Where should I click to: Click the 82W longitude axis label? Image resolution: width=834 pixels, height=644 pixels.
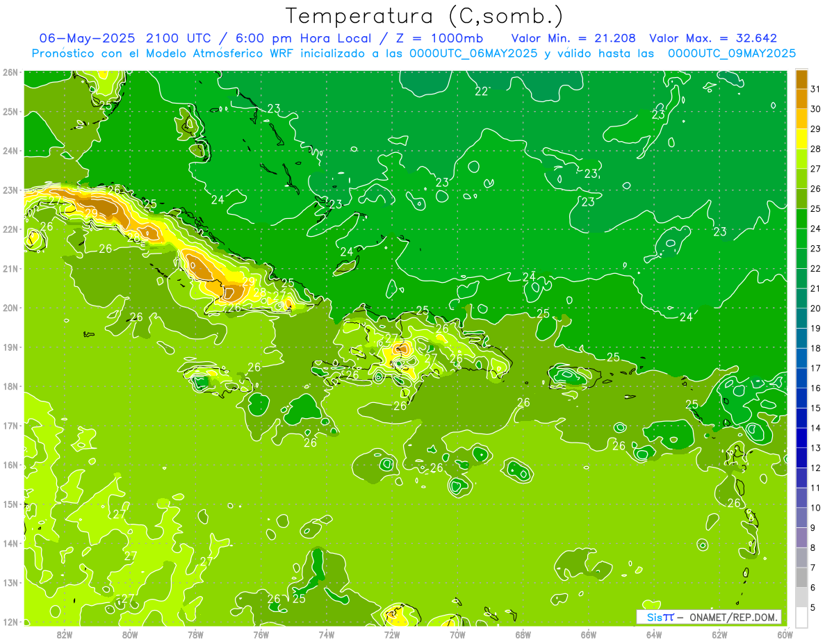65,634
